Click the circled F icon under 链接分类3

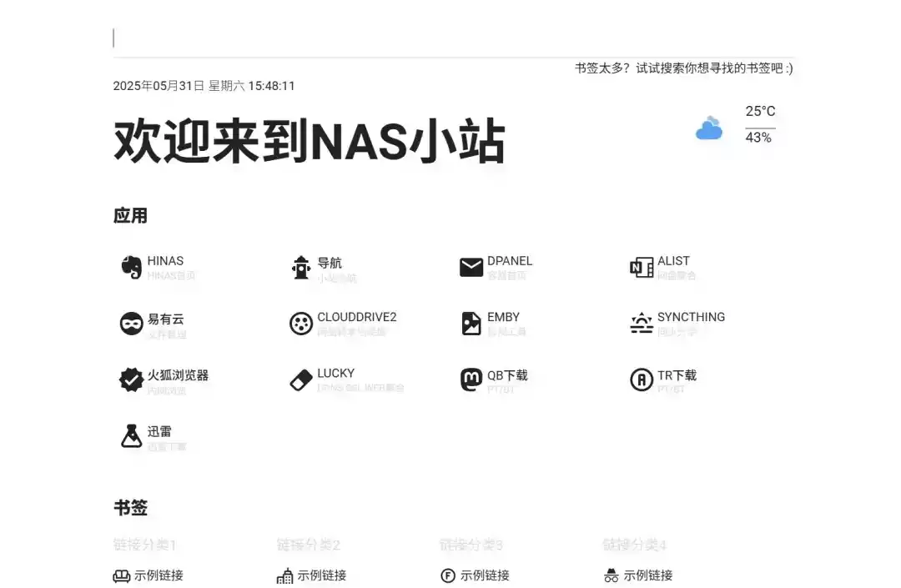click(448, 576)
